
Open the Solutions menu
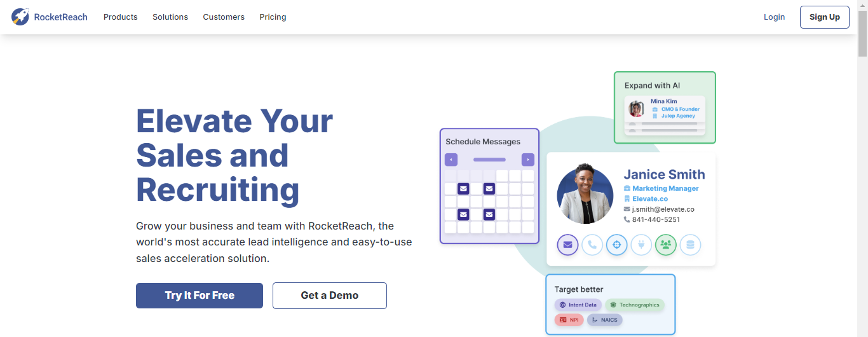(170, 17)
